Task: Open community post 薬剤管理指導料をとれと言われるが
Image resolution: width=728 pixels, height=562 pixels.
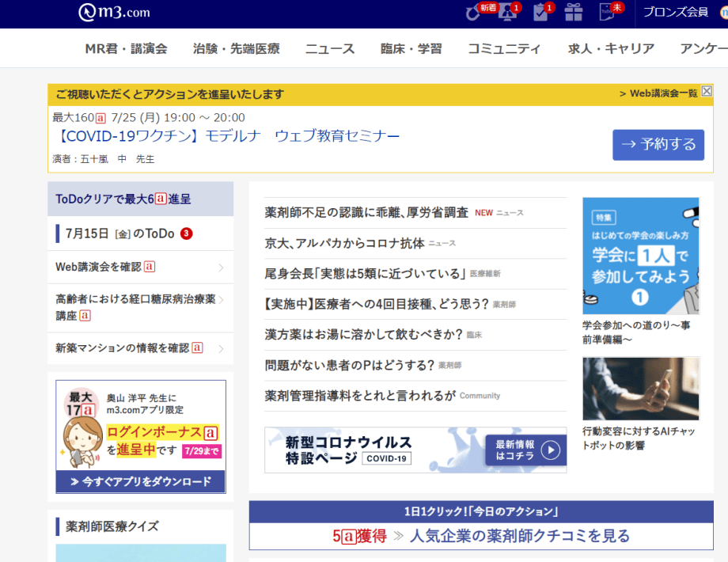Action: (360, 396)
